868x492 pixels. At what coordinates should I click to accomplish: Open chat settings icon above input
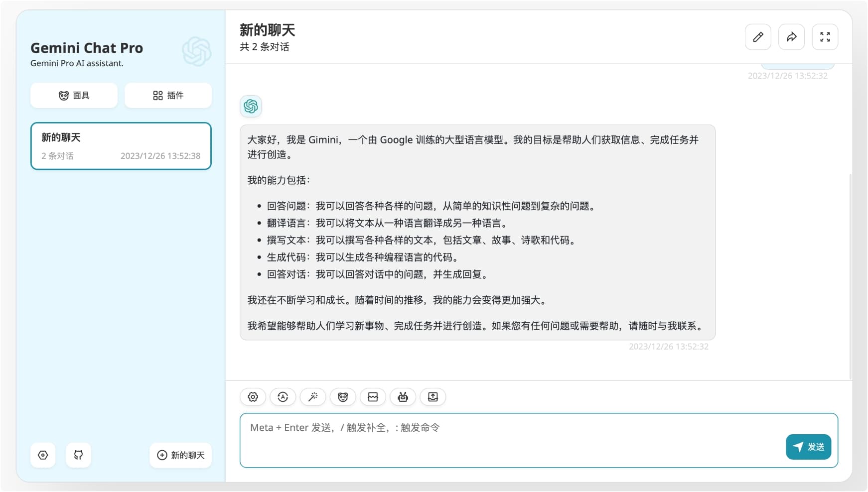pos(253,397)
